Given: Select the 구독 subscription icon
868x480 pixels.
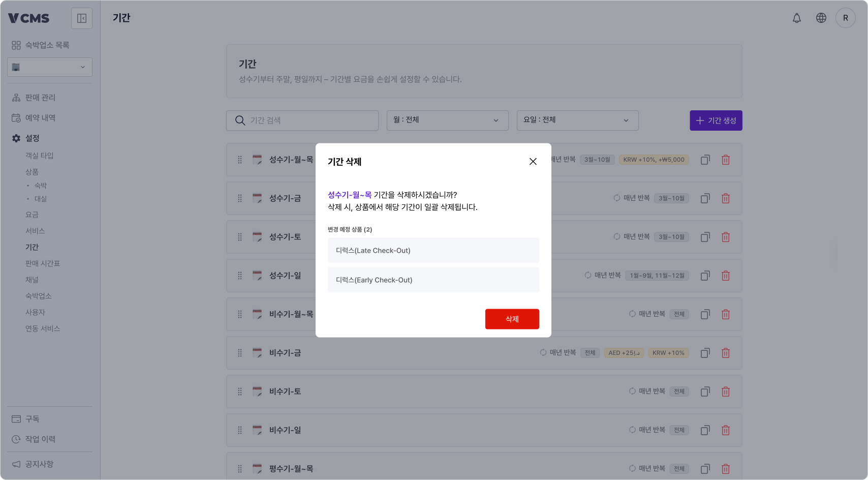Looking at the screenshot, I should point(15,418).
